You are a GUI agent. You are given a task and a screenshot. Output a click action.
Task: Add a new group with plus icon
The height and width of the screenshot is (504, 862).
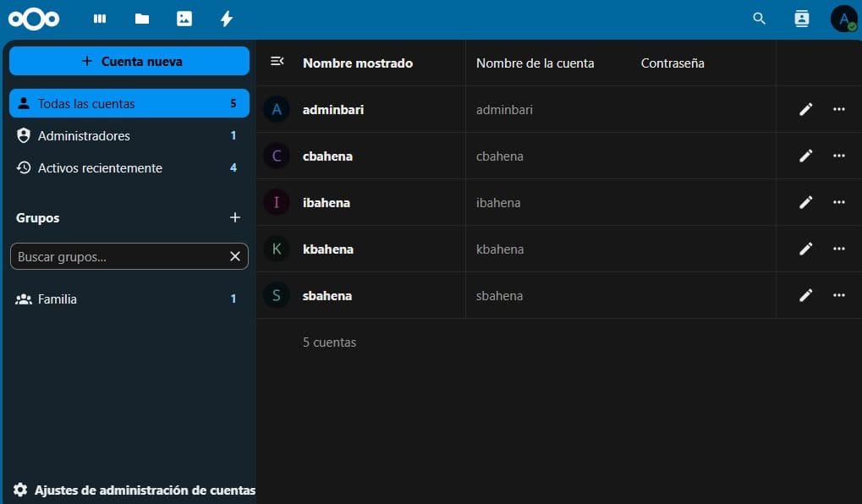[234, 217]
